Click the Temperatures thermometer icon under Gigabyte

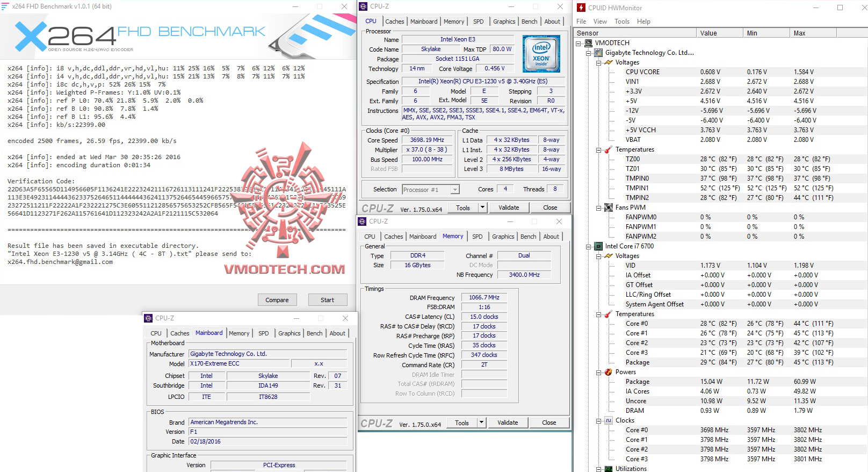tap(609, 149)
